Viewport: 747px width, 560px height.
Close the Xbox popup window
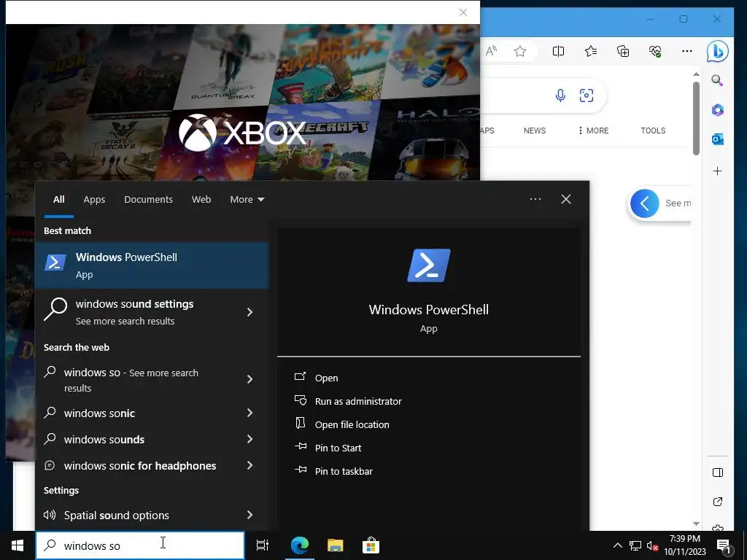pos(463,12)
